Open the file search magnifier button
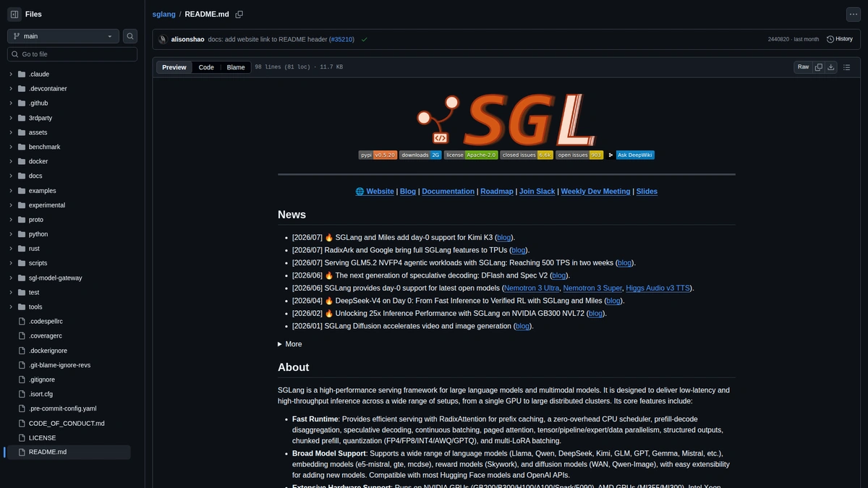868x488 pixels. tap(130, 36)
